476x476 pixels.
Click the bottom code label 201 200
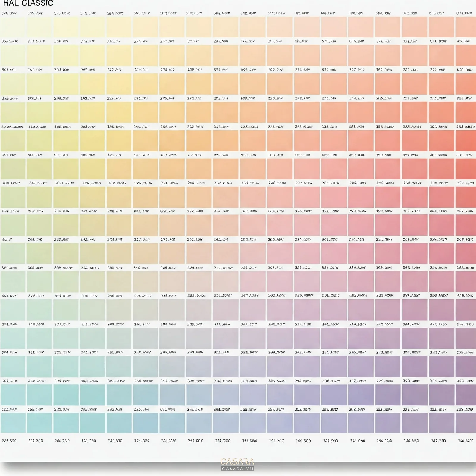click(x=36, y=441)
